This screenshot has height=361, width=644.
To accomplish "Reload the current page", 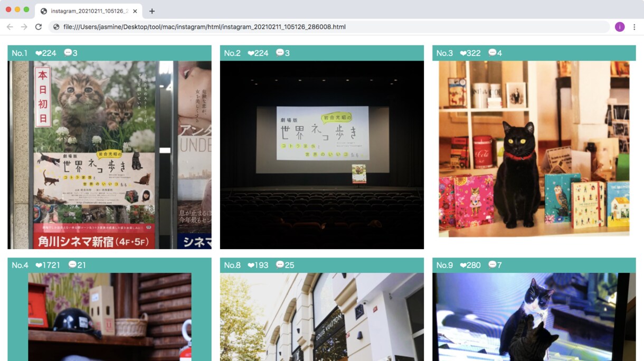I will pos(39,27).
